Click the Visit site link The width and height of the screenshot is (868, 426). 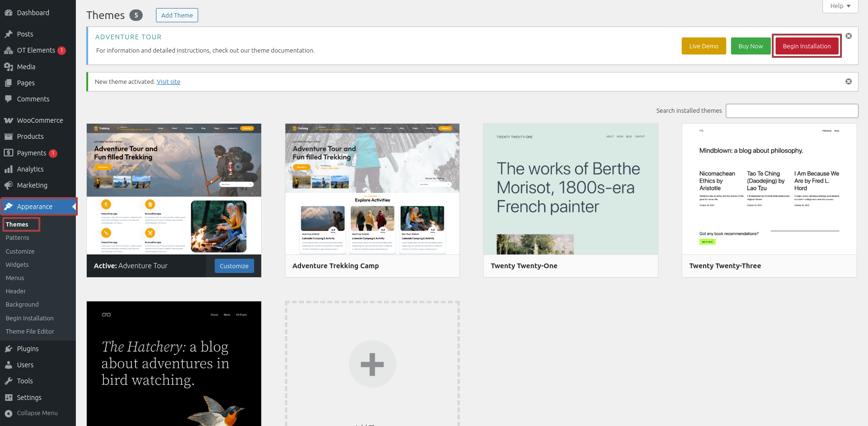(x=168, y=82)
